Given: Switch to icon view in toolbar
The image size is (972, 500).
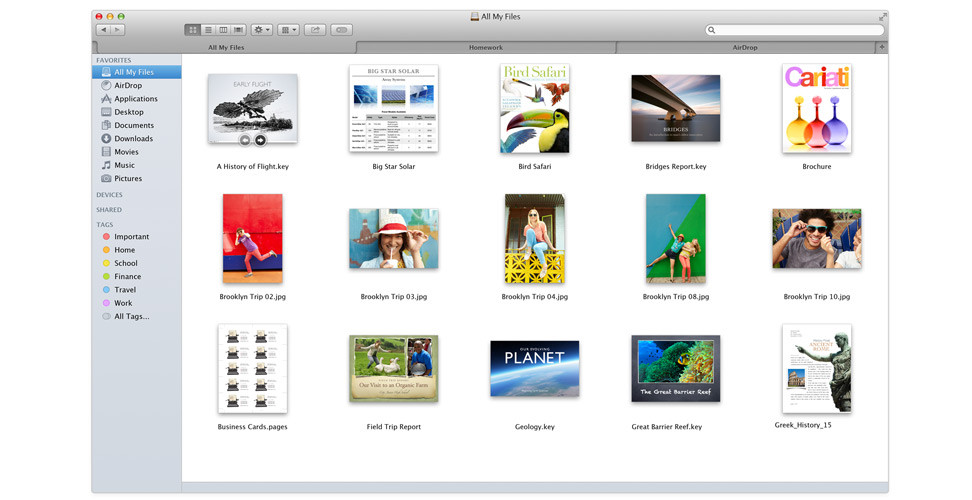Looking at the screenshot, I should point(192,30).
